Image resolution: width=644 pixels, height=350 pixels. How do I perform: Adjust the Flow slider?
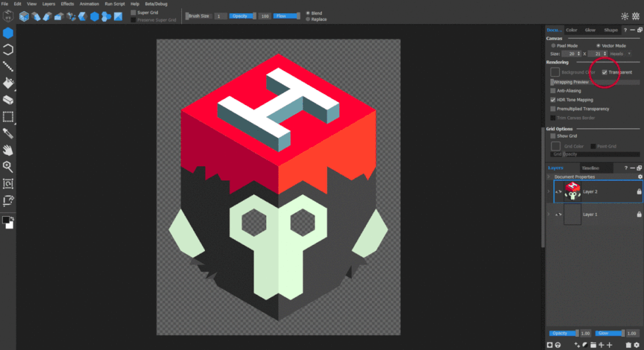287,16
